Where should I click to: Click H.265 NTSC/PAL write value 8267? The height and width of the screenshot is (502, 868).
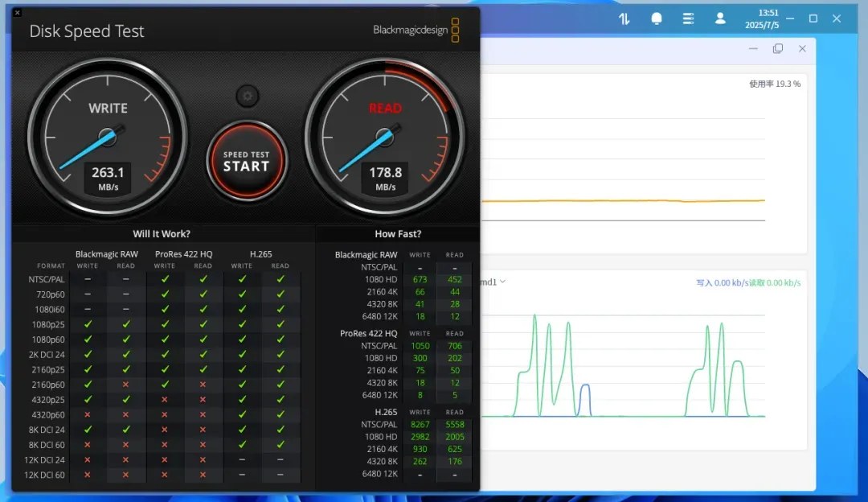[420, 425]
